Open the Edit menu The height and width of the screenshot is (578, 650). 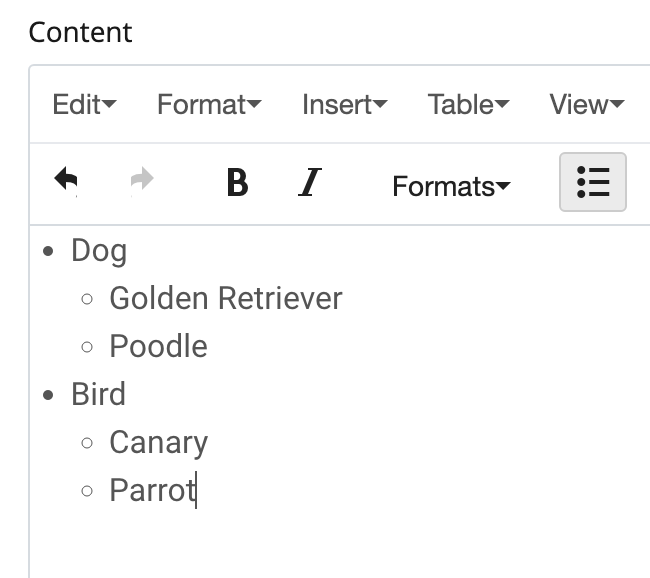coord(84,104)
